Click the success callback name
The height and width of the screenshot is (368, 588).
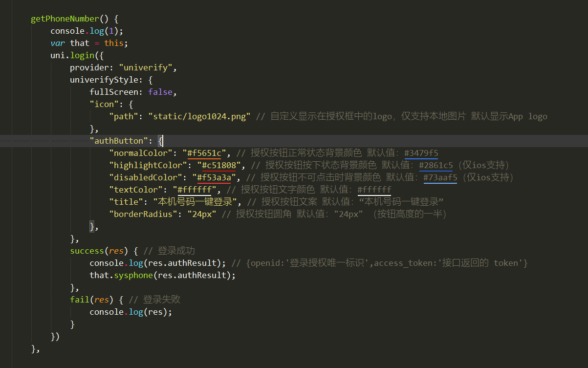click(87, 251)
